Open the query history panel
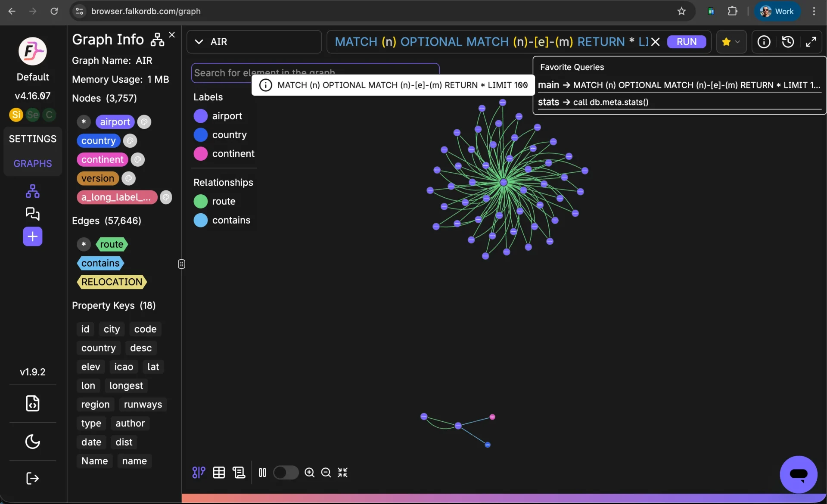827x504 pixels. (788, 42)
